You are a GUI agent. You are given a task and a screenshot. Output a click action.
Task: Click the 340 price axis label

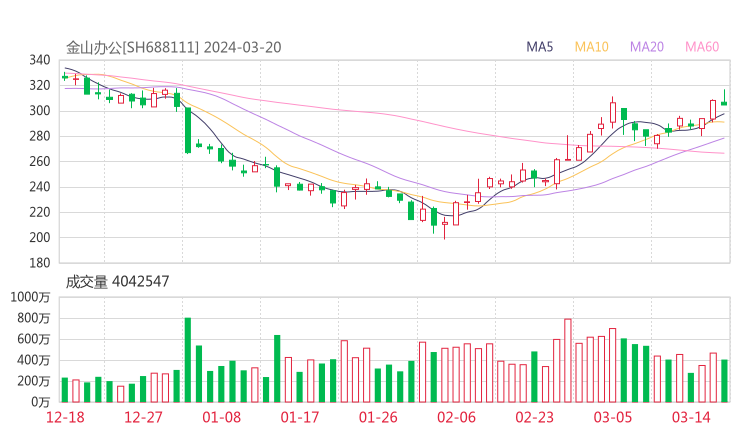40,60
